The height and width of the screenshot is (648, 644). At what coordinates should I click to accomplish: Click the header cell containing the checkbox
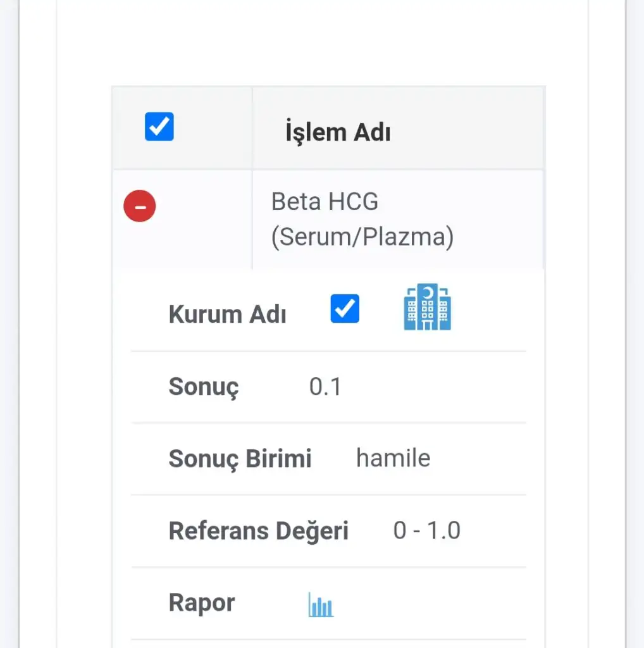point(182,128)
